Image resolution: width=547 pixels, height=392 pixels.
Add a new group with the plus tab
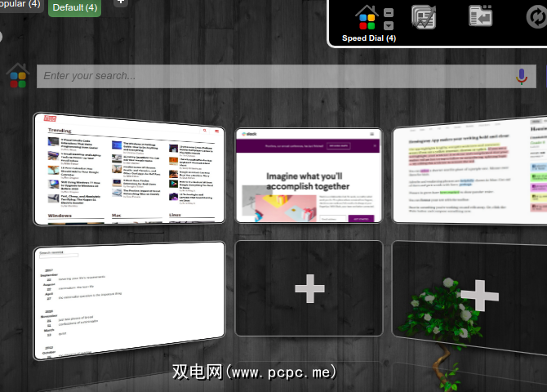click(120, 2)
